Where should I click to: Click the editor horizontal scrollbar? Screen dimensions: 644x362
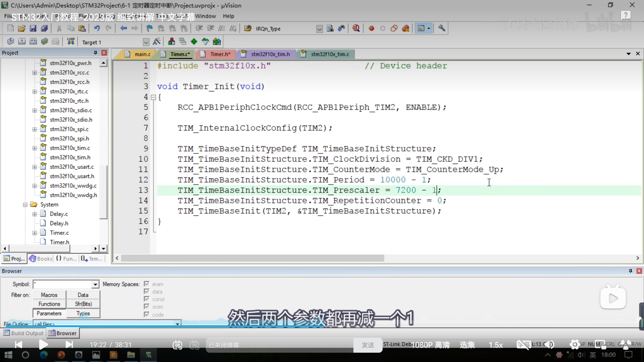253,258
